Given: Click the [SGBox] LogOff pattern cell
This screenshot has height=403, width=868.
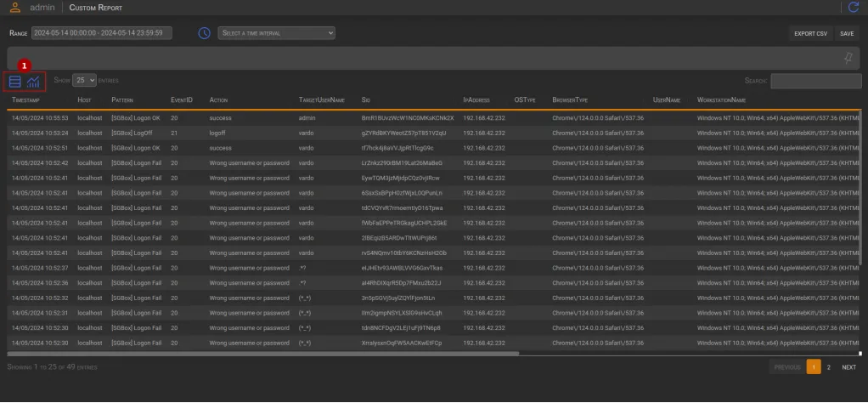Looking at the screenshot, I should [131, 133].
